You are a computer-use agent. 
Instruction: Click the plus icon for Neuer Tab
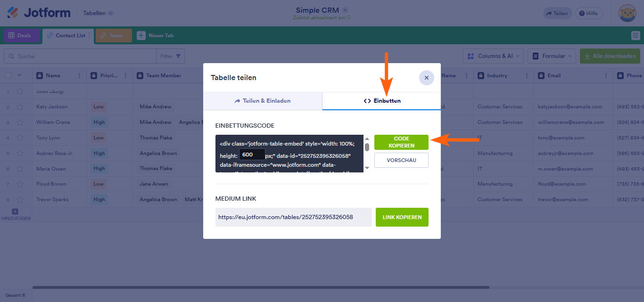[141, 35]
